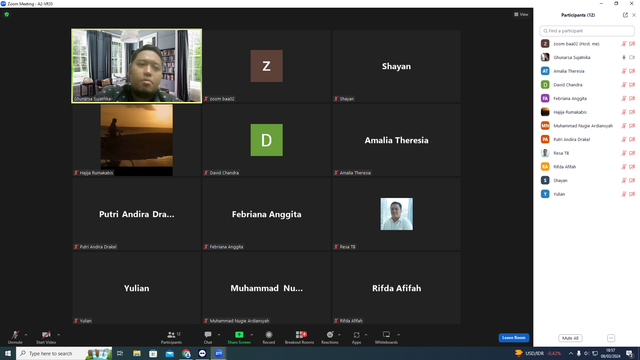Screen dimensions: 640x360
Task: Select Putri Andira Drakel in participant list
Action: point(587,140)
